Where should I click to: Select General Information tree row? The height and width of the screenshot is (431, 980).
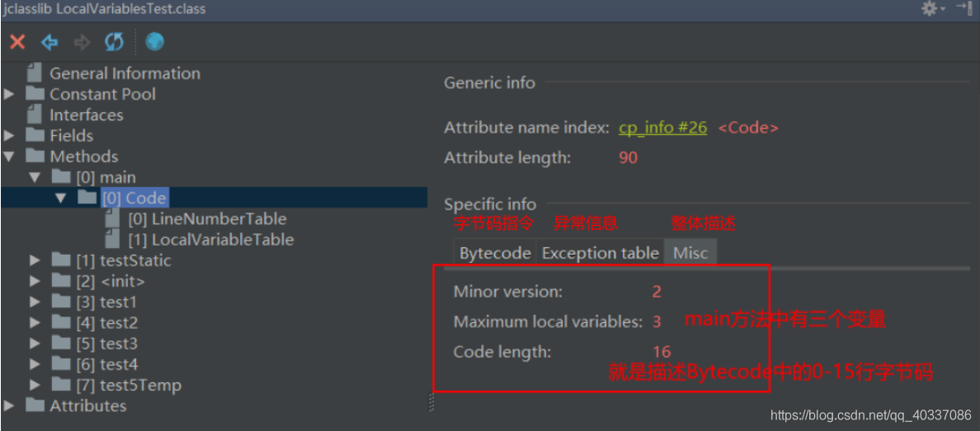[125, 73]
